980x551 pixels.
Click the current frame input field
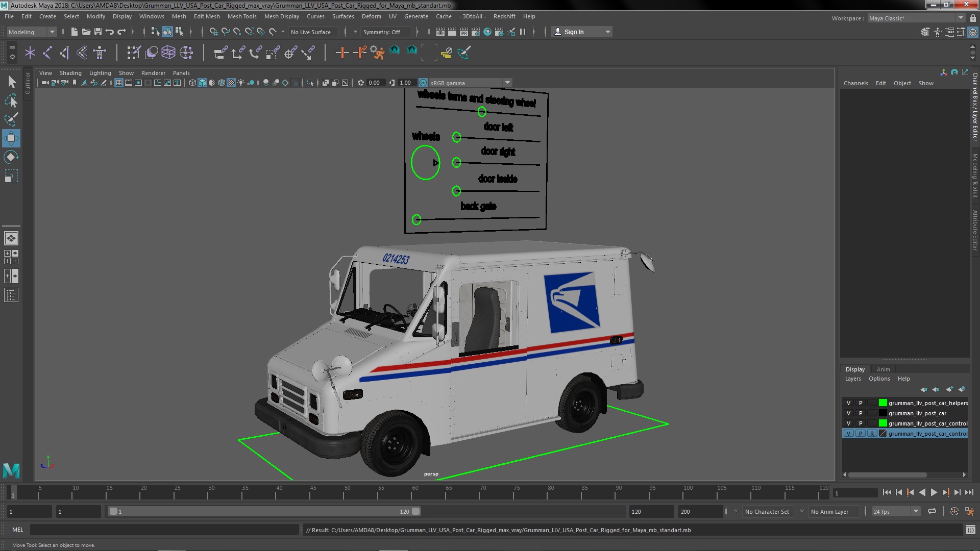pyautogui.click(x=855, y=493)
